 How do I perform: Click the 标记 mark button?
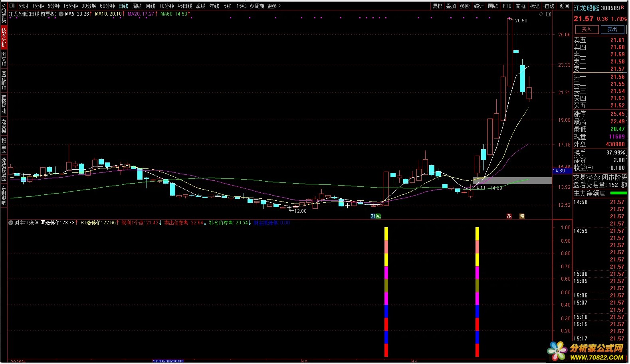(535, 6)
